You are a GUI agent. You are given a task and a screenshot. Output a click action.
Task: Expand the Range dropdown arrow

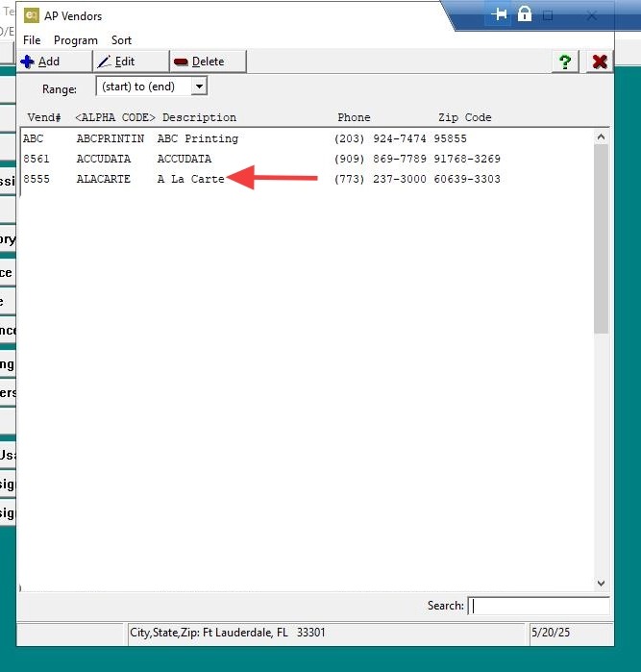click(199, 87)
